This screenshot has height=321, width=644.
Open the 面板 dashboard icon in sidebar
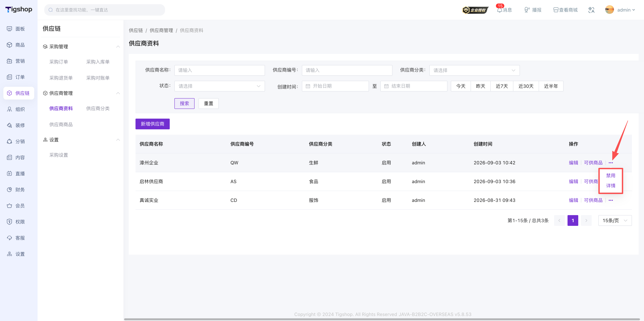tap(9, 29)
